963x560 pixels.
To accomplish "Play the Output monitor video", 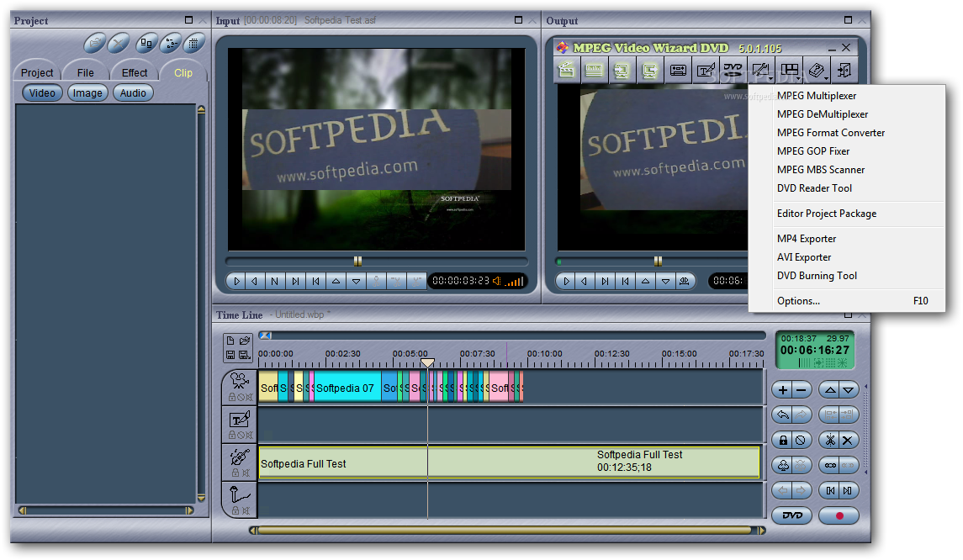I will click(x=566, y=281).
